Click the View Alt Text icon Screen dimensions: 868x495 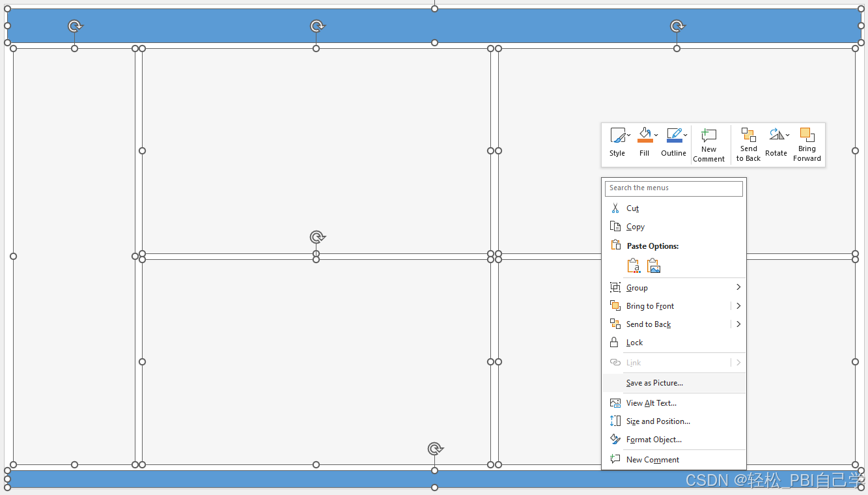click(615, 403)
